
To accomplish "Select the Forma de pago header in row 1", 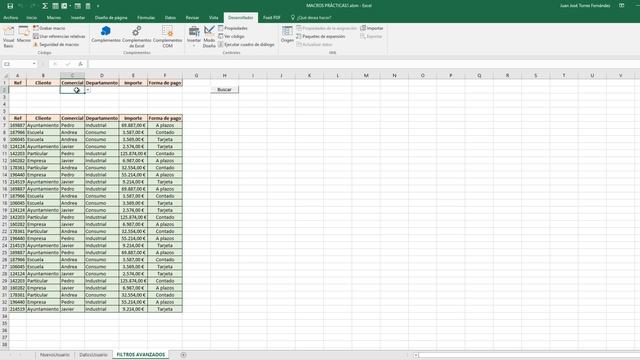I will [165, 83].
